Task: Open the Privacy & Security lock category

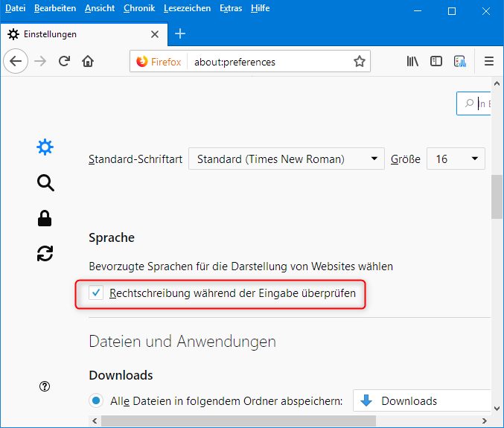Action: pos(45,218)
